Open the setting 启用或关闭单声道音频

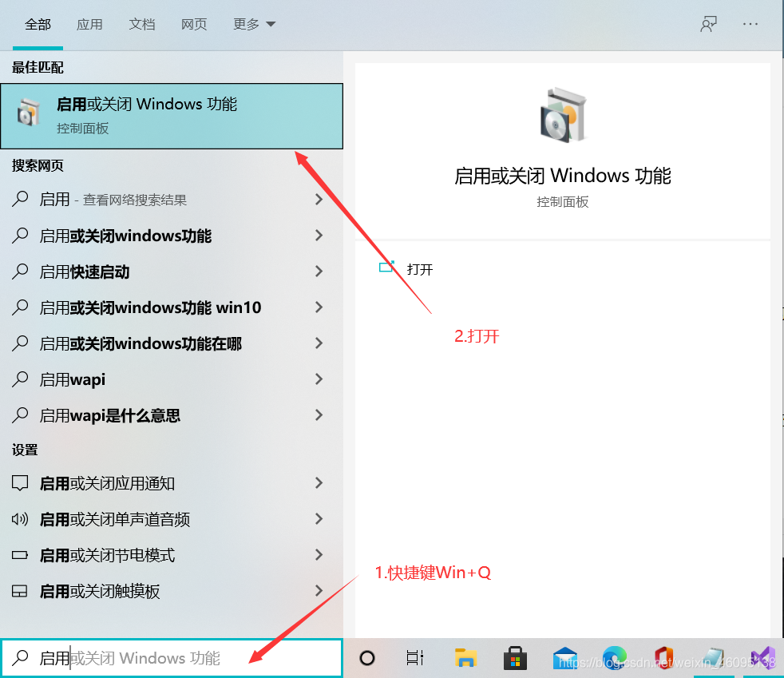point(172,520)
